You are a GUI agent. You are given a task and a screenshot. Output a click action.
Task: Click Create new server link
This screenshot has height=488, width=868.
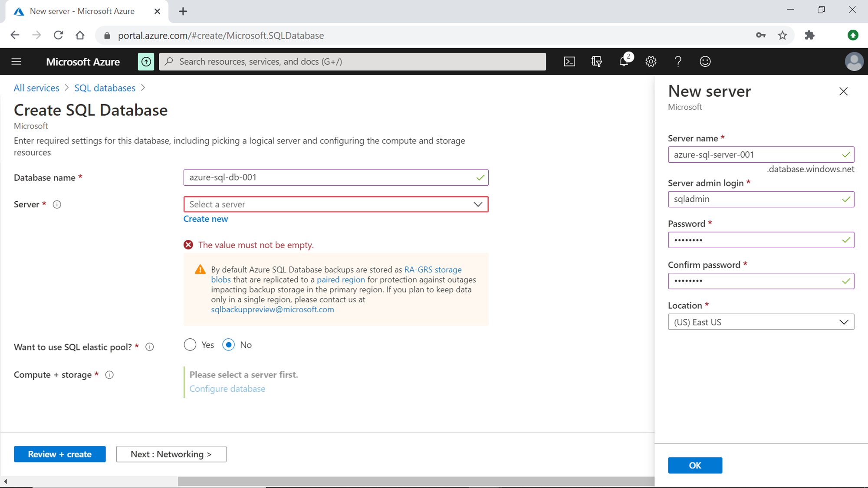tap(205, 219)
